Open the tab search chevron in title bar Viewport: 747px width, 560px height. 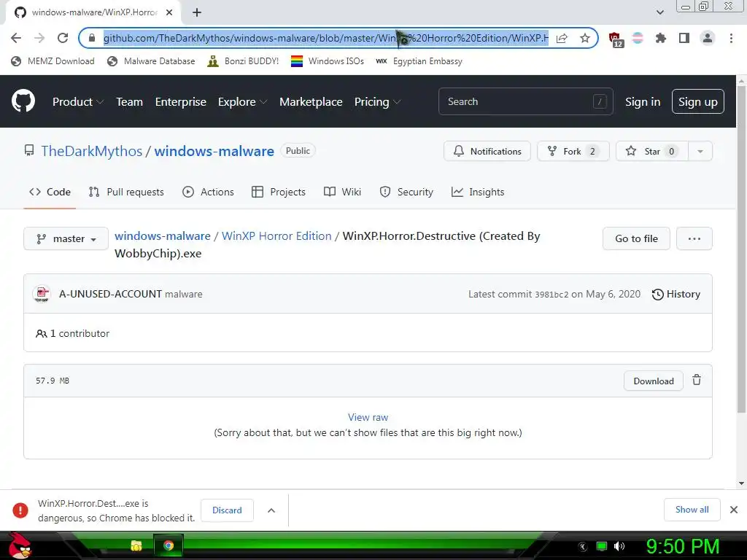(x=659, y=12)
